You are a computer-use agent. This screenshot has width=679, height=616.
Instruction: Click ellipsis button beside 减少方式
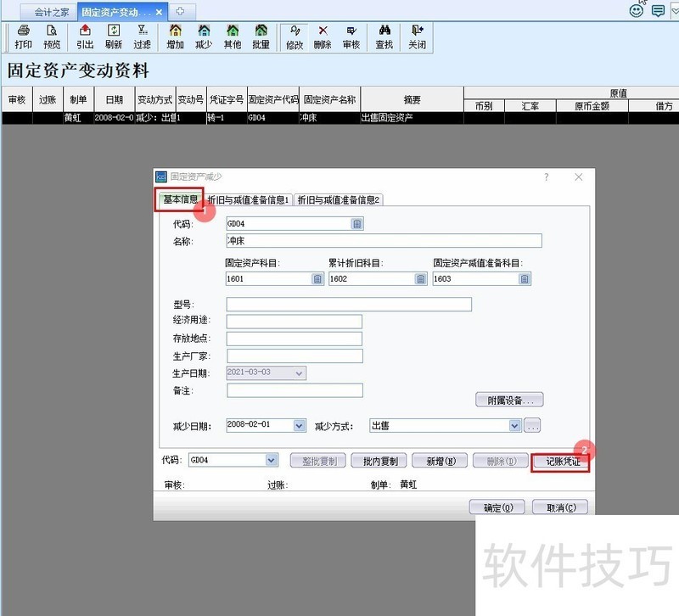(x=532, y=426)
